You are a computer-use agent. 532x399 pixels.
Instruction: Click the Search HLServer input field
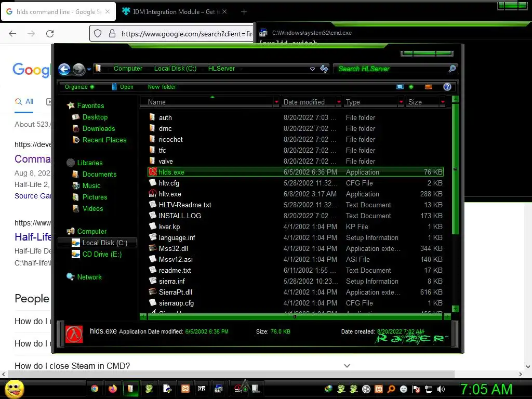point(392,69)
